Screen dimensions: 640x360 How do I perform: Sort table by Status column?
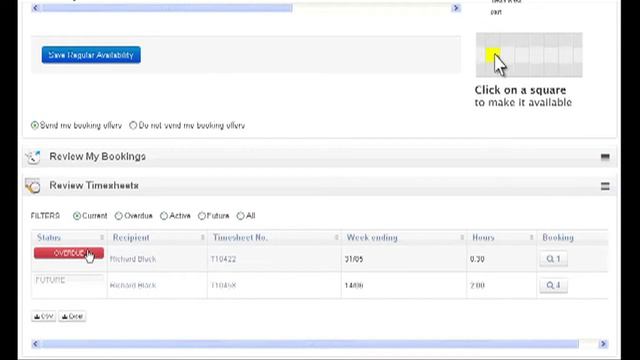pos(69,238)
